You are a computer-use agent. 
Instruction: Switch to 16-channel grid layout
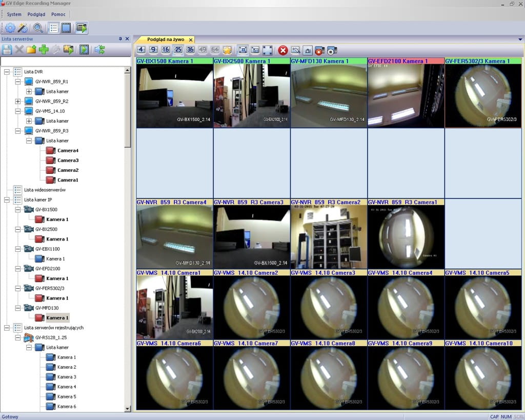click(x=166, y=50)
